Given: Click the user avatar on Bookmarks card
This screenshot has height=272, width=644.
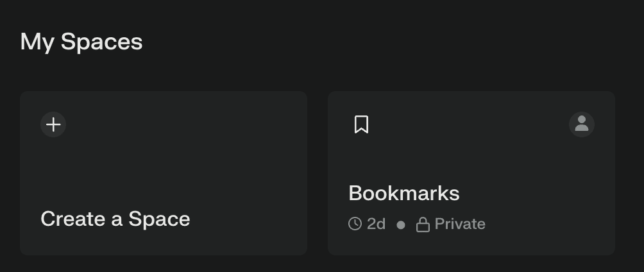Looking at the screenshot, I should 582,124.
